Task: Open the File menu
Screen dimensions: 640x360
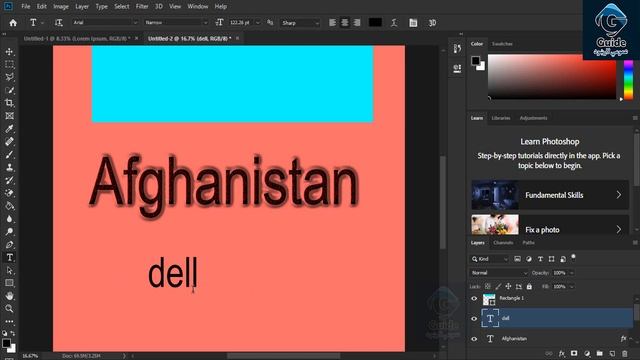Action: coord(26,7)
